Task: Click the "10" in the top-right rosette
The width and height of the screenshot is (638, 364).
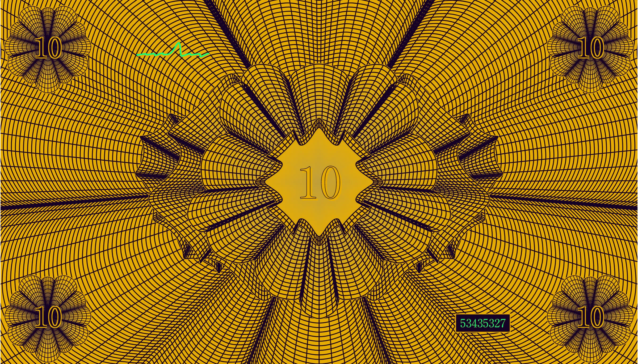Action: (591, 48)
